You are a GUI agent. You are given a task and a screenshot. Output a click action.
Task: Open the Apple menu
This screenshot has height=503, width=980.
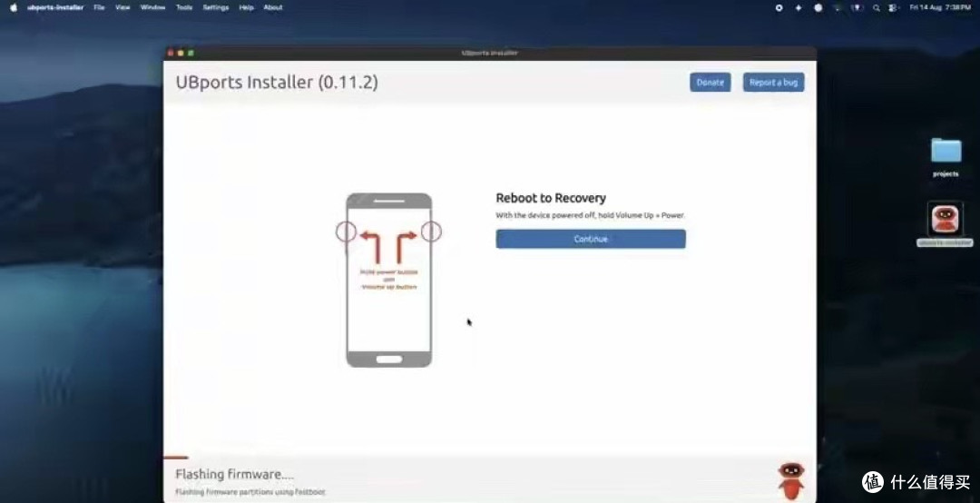coord(14,7)
